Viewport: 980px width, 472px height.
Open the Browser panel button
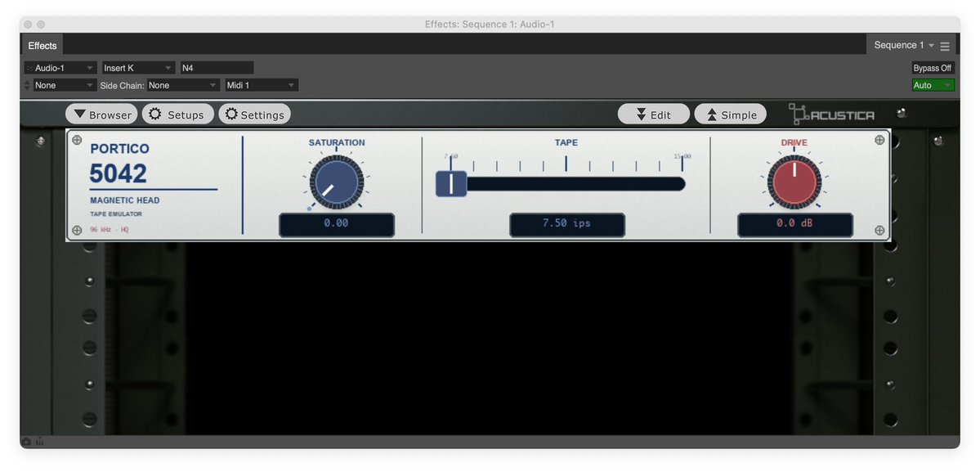tap(101, 115)
